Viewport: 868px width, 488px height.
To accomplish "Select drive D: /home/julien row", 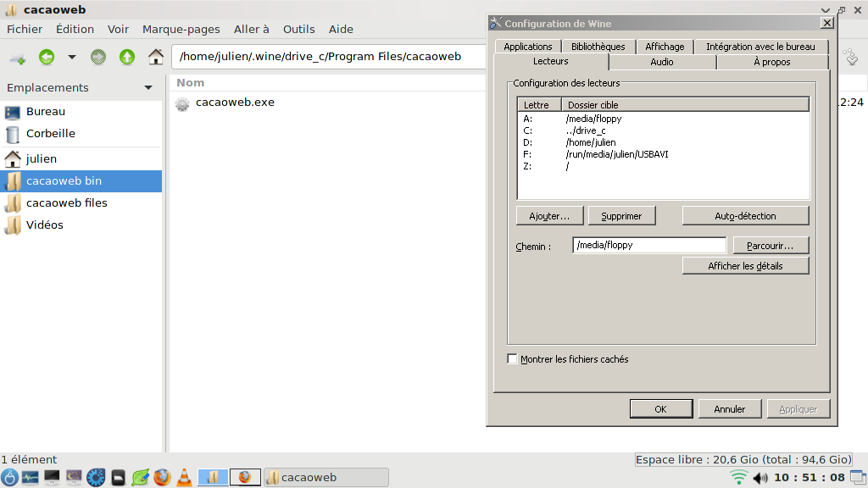I will 663,142.
